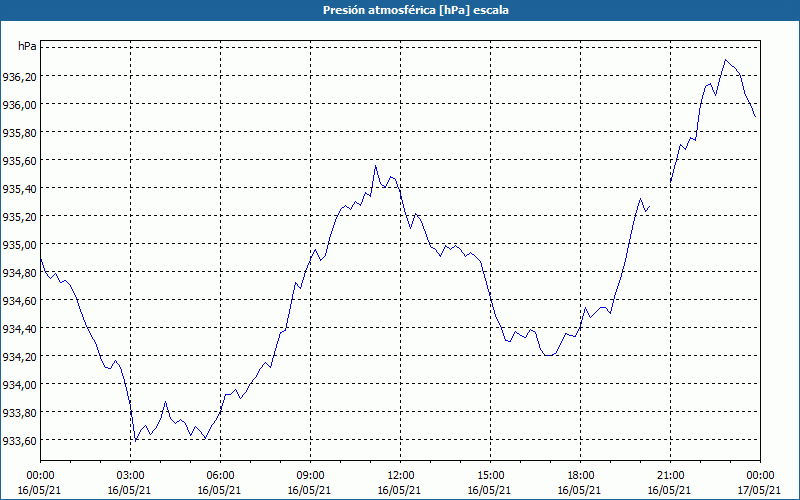This screenshot has width=800, height=500.
Task: Click the 936,00 y-axis label
Action: [x=19, y=105]
